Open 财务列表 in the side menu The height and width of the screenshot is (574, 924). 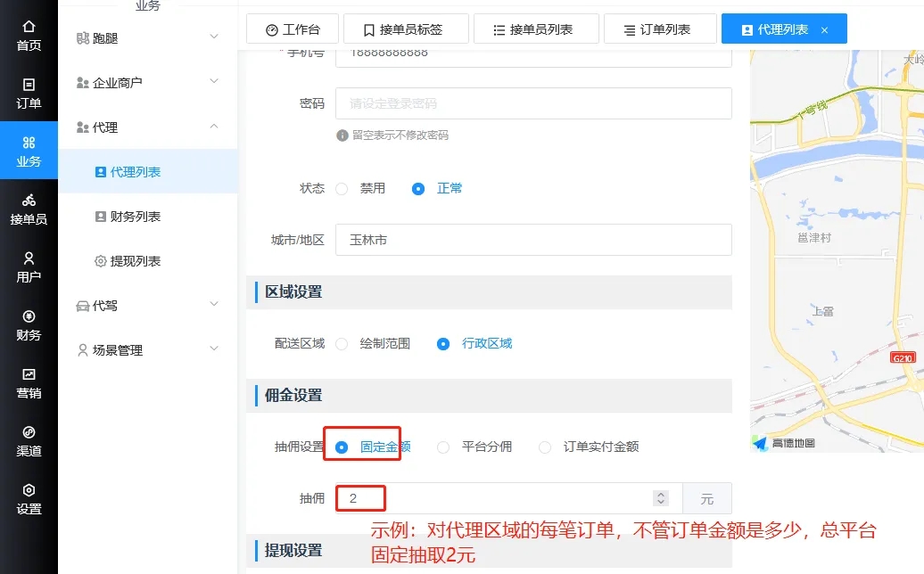[x=135, y=217]
